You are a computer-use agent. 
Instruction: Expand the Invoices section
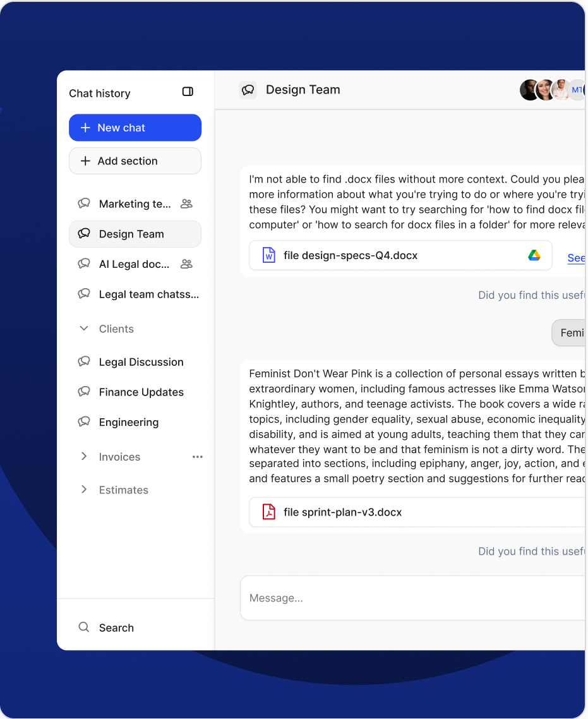(83, 456)
